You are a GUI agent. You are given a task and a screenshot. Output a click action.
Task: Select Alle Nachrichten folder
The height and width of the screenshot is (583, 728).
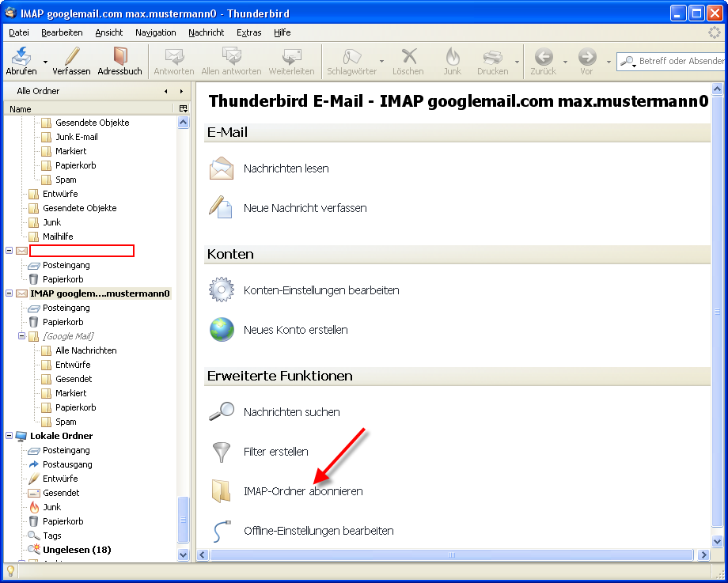(x=86, y=350)
